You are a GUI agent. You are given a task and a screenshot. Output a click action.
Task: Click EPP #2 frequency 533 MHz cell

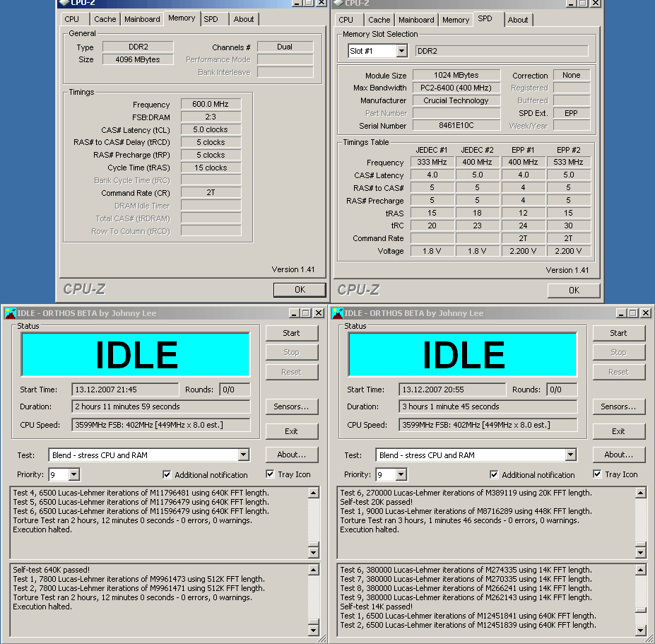tap(569, 162)
